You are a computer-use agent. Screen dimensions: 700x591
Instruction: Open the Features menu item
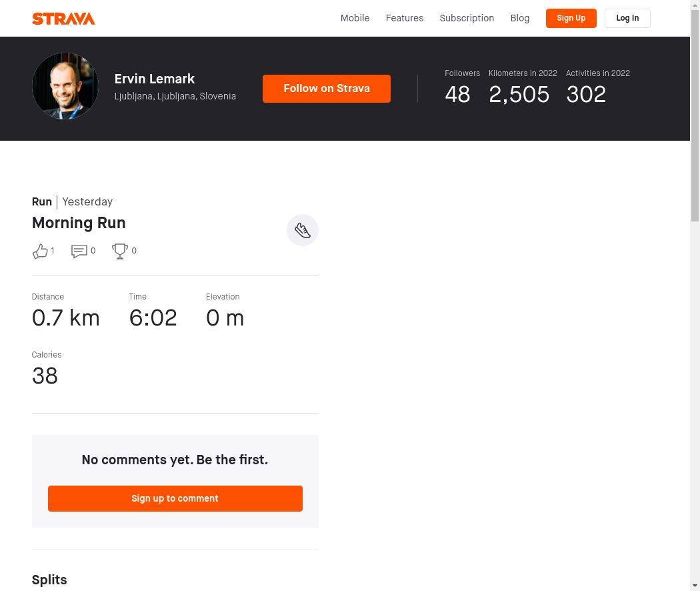(x=405, y=18)
